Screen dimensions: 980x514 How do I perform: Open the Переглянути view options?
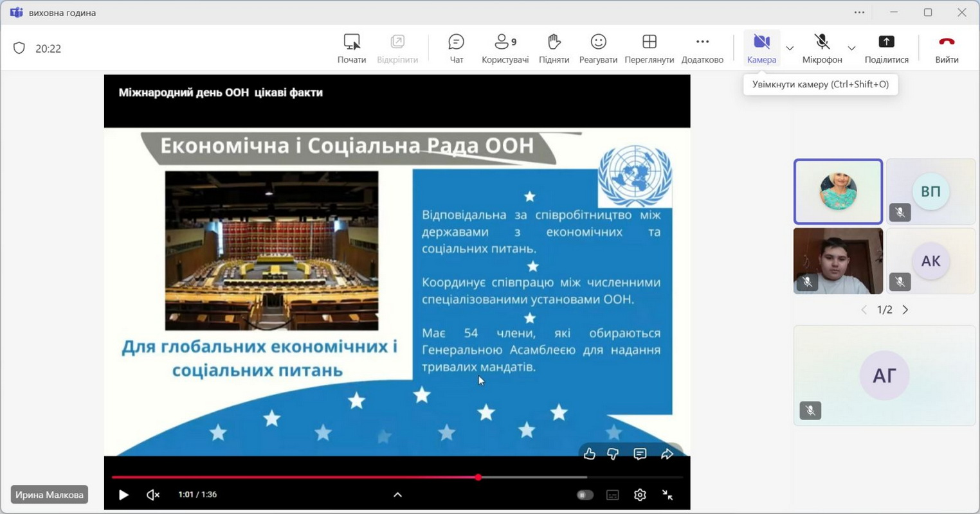click(x=649, y=49)
